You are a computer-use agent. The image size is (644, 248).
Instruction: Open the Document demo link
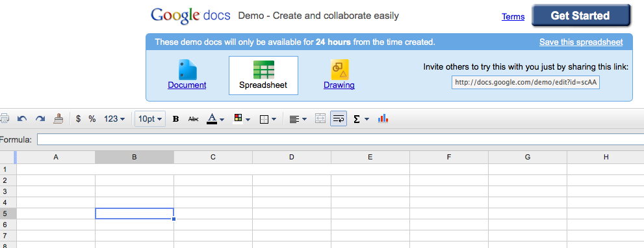pyautogui.click(x=187, y=85)
